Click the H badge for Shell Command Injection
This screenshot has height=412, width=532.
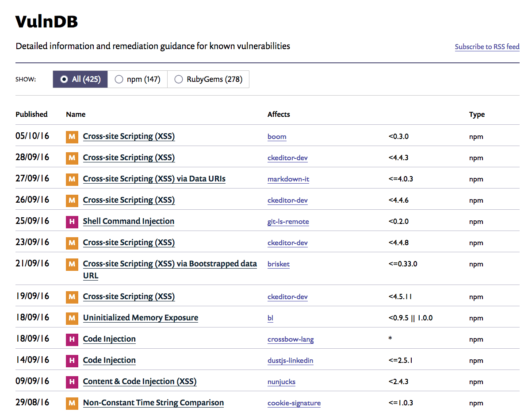[x=72, y=222]
